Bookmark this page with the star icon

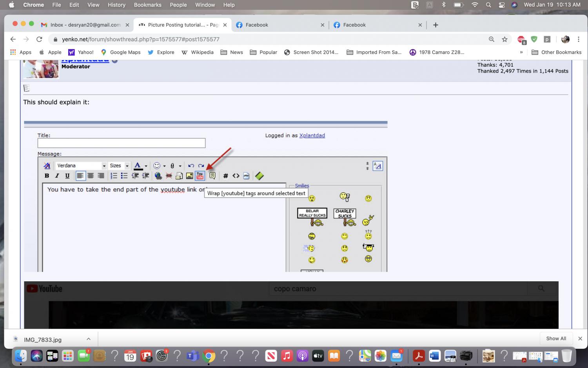point(505,39)
